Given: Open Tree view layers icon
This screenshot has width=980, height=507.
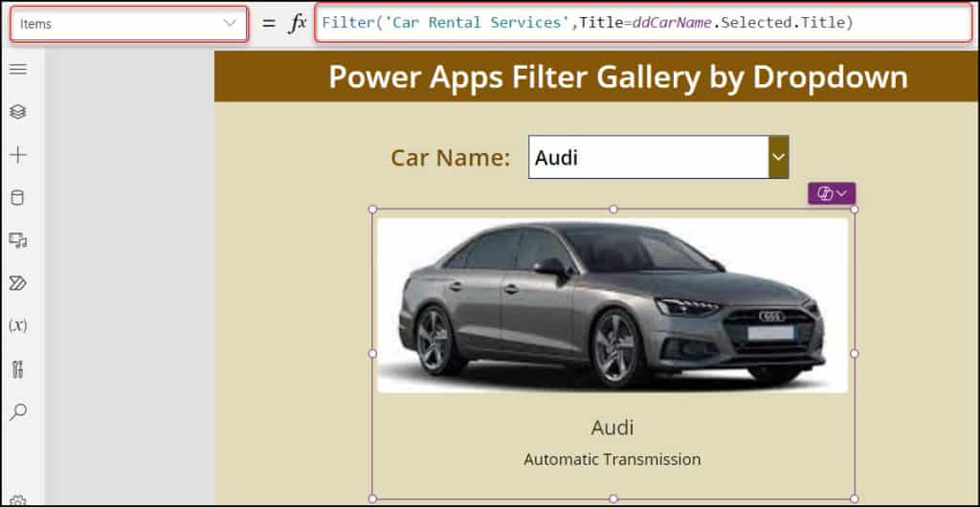Looking at the screenshot, I should [x=18, y=112].
